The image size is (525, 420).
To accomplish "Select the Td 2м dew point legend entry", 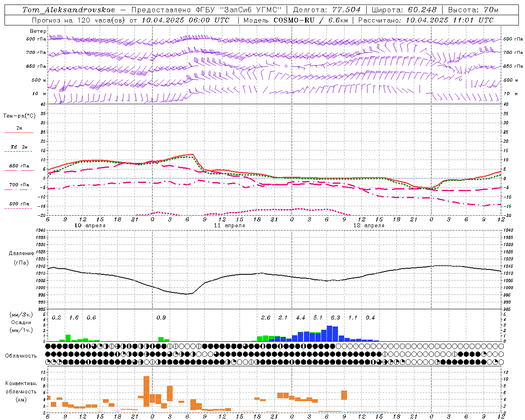I will point(19,147).
